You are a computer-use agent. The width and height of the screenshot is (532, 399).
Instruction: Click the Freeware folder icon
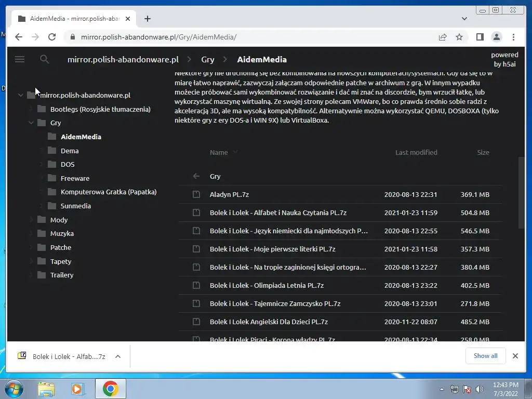pyautogui.click(x=52, y=178)
